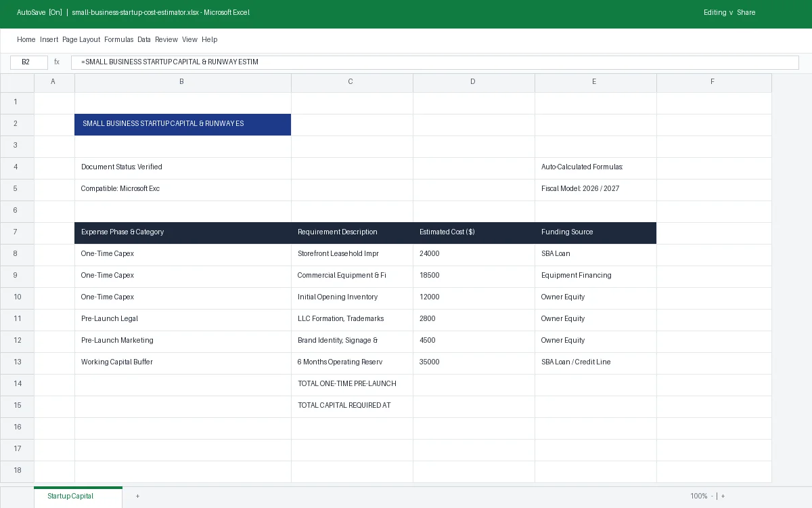Click the Document Status: Verified cell
The height and width of the screenshot is (508, 812).
(183, 168)
